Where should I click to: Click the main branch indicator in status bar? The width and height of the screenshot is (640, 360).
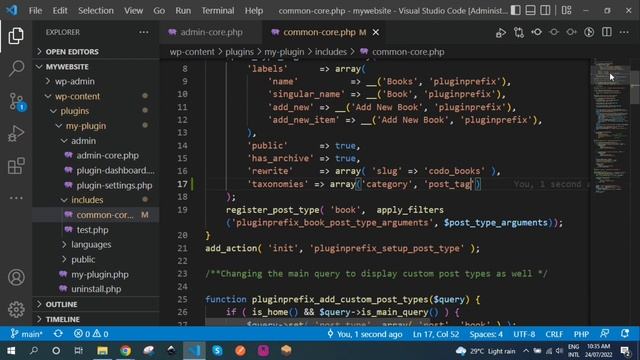26,334
